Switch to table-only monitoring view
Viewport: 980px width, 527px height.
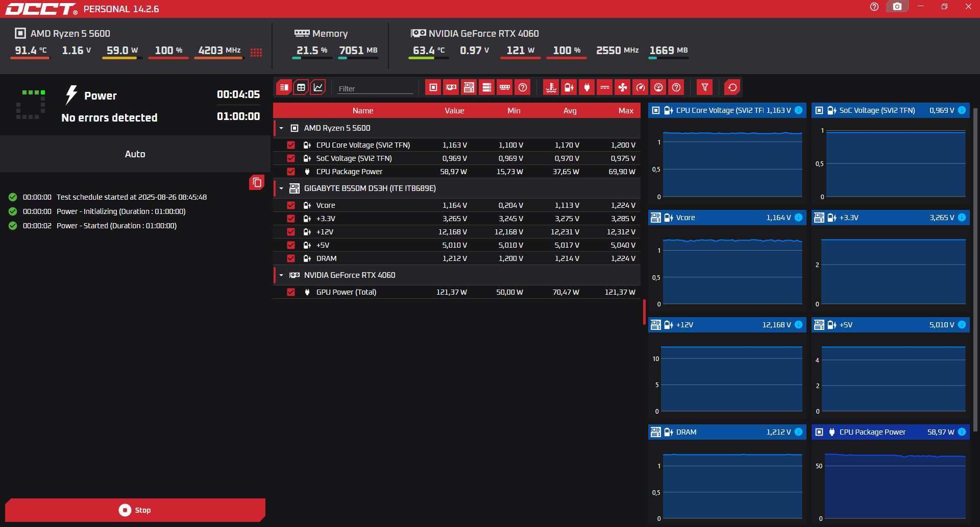click(301, 87)
